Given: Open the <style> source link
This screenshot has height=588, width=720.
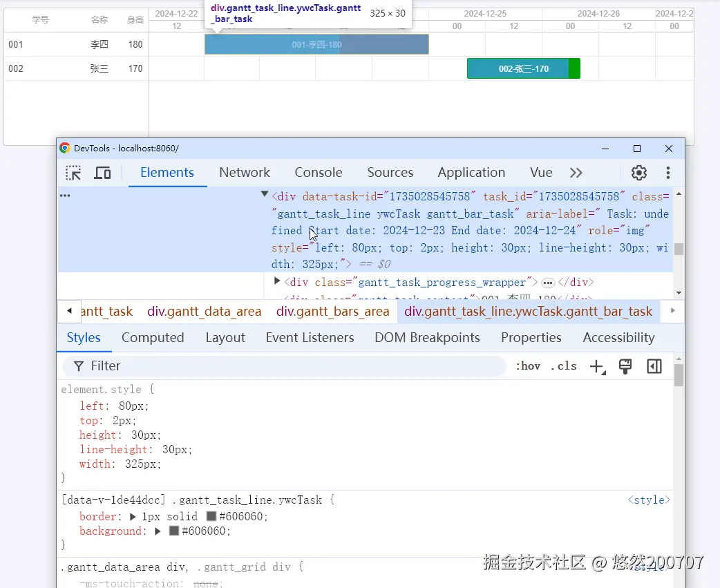Looking at the screenshot, I should 648,500.
